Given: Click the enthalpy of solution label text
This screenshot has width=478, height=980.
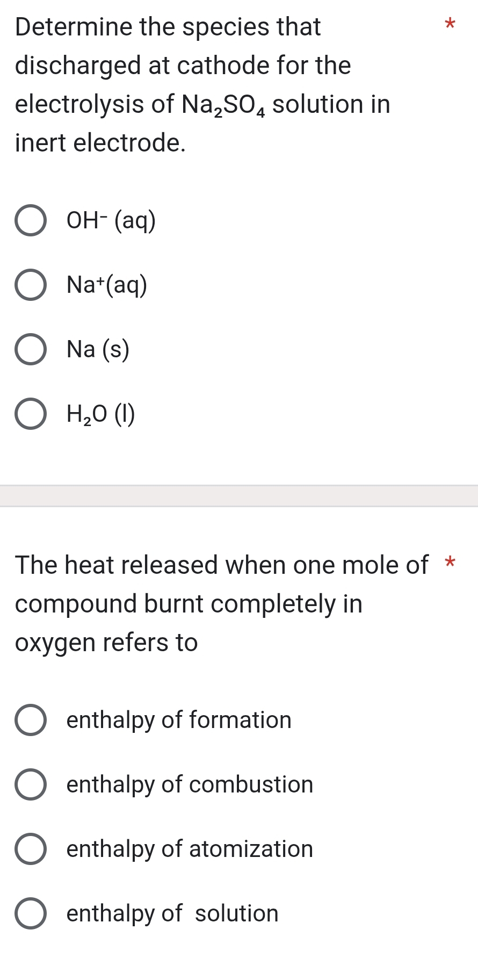Looking at the screenshot, I should (172, 914).
